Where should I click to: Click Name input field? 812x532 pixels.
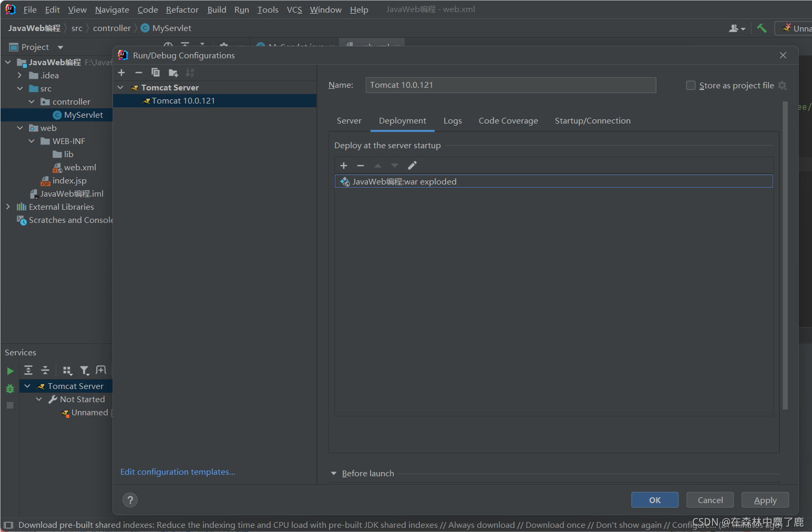coord(511,85)
